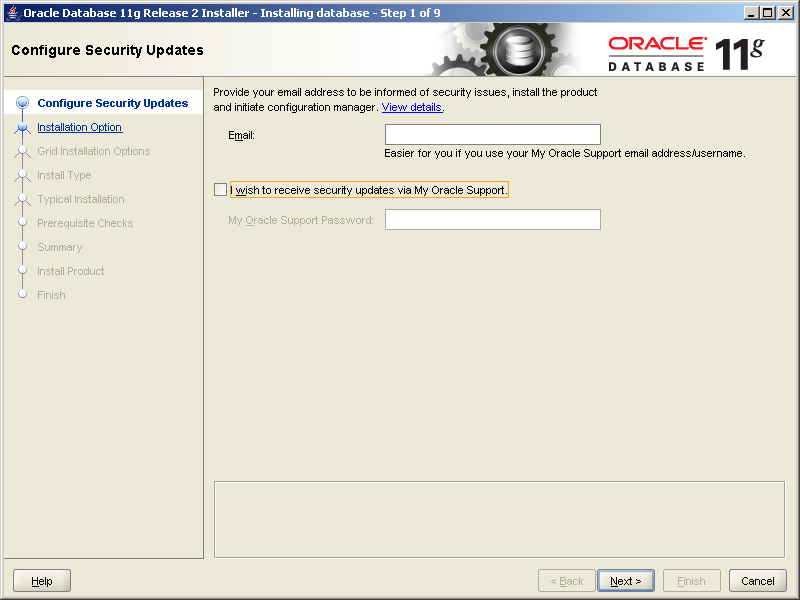This screenshot has height=600, width=800.
Task: Click the Back button
Action: point(566,581)
